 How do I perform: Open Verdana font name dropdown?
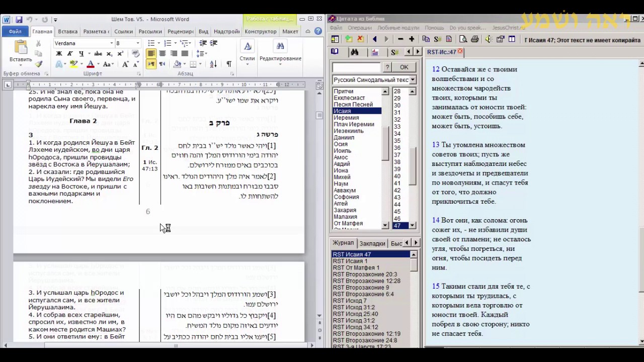(112, 43)
